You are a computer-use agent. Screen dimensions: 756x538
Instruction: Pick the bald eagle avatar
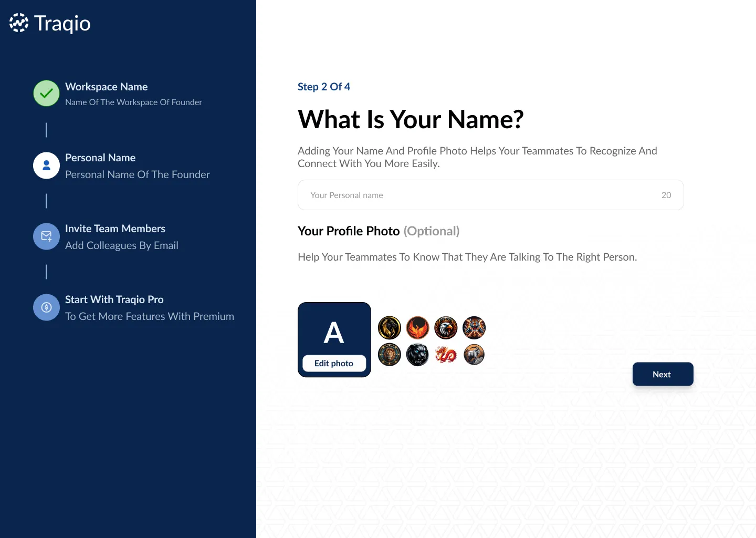tap(446, 328)
